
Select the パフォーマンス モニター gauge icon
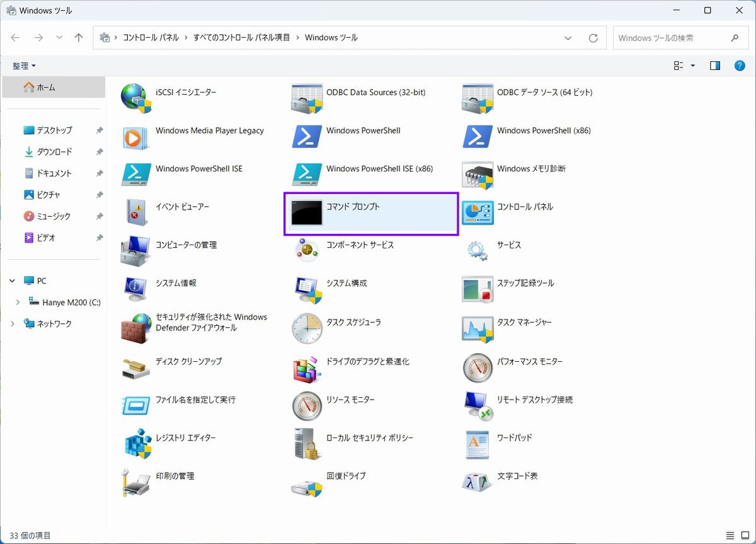click(x=478, y=367)
